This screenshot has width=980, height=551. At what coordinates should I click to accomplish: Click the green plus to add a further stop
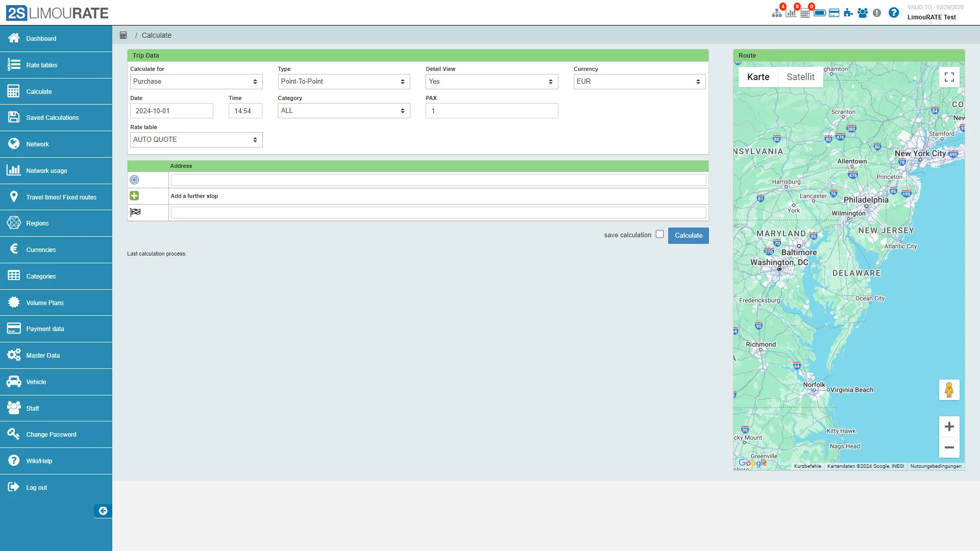click(134, 196)
